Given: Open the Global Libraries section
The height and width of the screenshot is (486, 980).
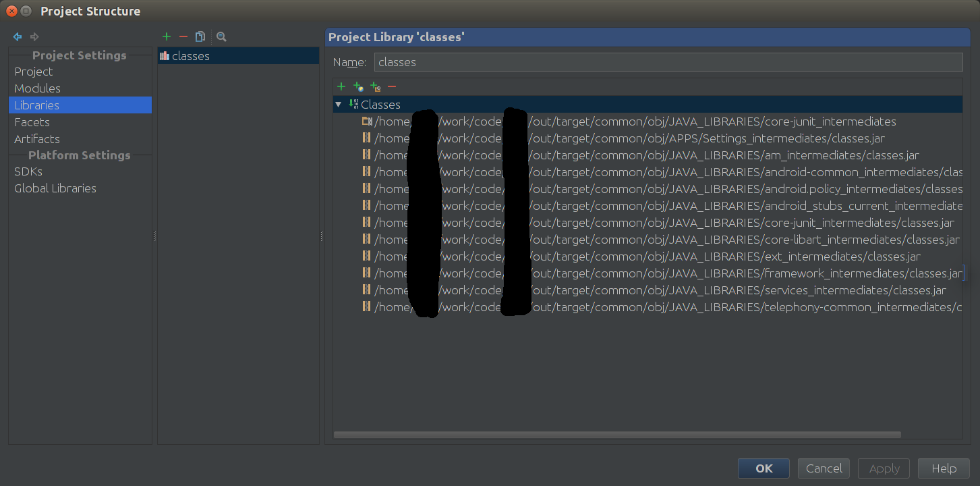Looking at the screenshot, I should [55, 188].
